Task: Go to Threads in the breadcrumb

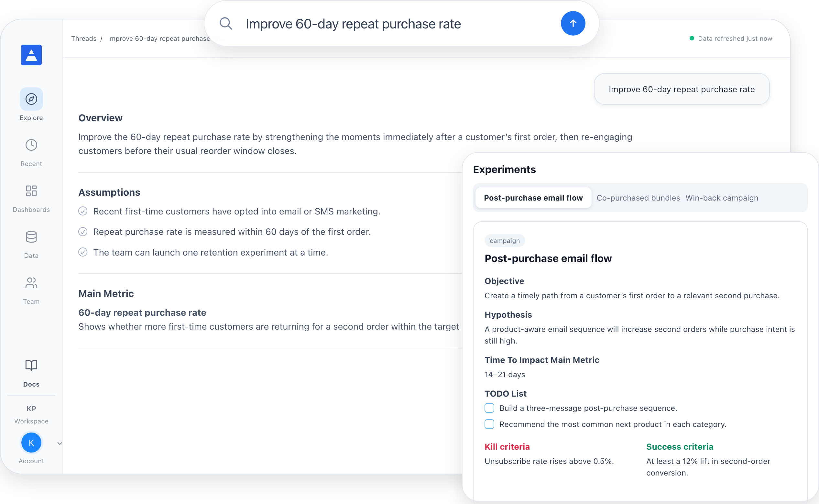Action: pyautogui.click(x=84, y=39)
